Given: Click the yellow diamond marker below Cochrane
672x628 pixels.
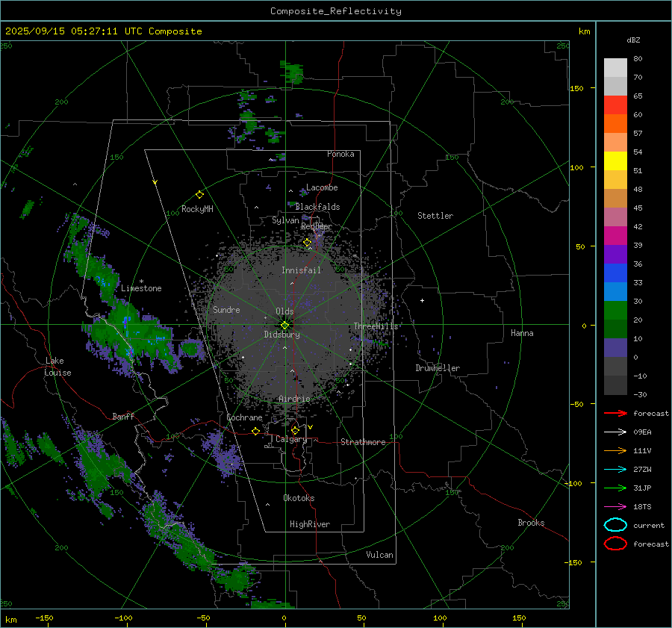Looking at the screenshot, I should tap(255, 431).
